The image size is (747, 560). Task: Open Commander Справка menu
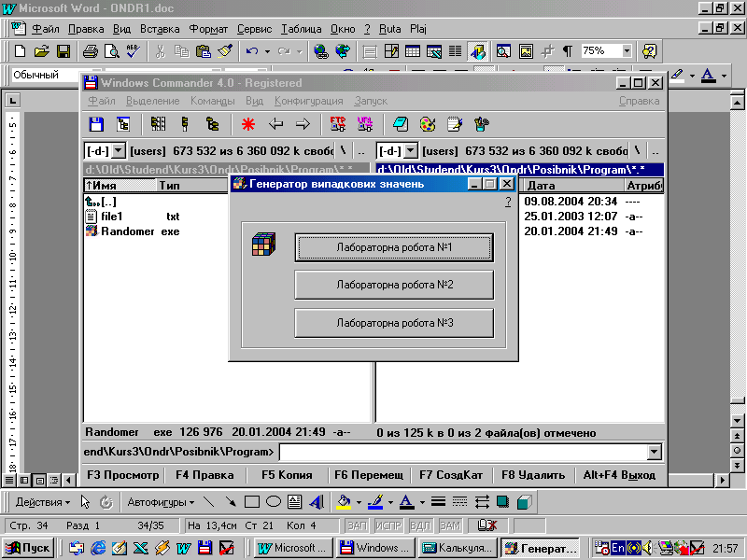(640, 101)
